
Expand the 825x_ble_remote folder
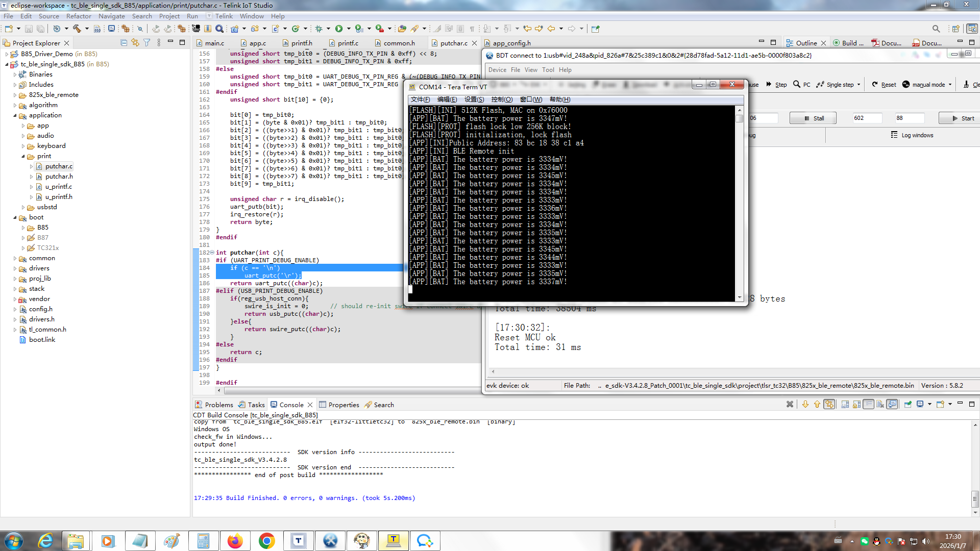tap(15, 95)
